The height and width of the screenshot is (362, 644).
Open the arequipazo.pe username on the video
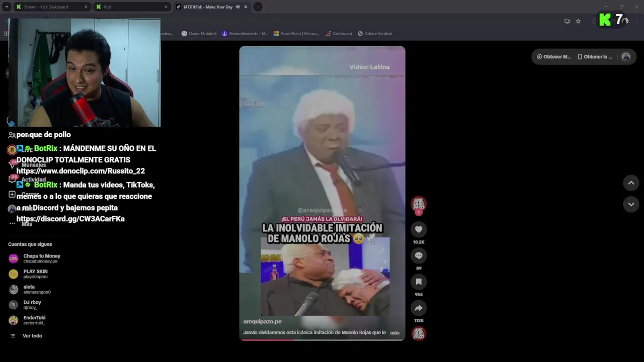[x=262, y=321]
